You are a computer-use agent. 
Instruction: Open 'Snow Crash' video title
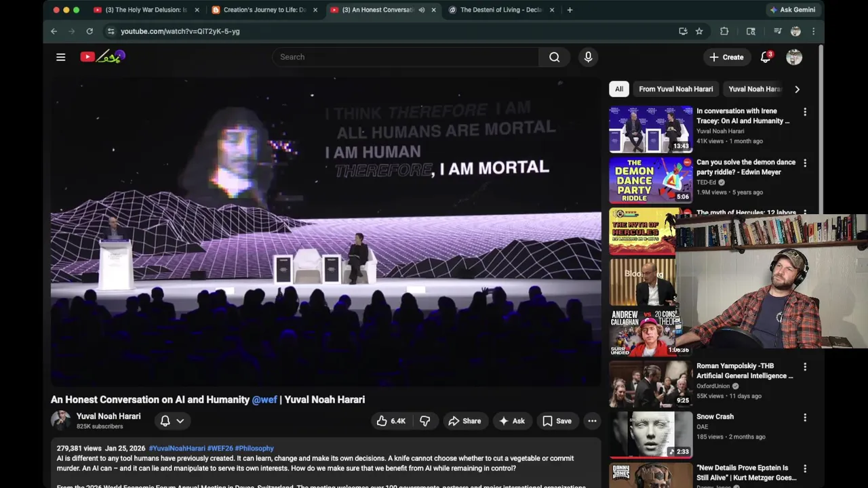(715, 417)
